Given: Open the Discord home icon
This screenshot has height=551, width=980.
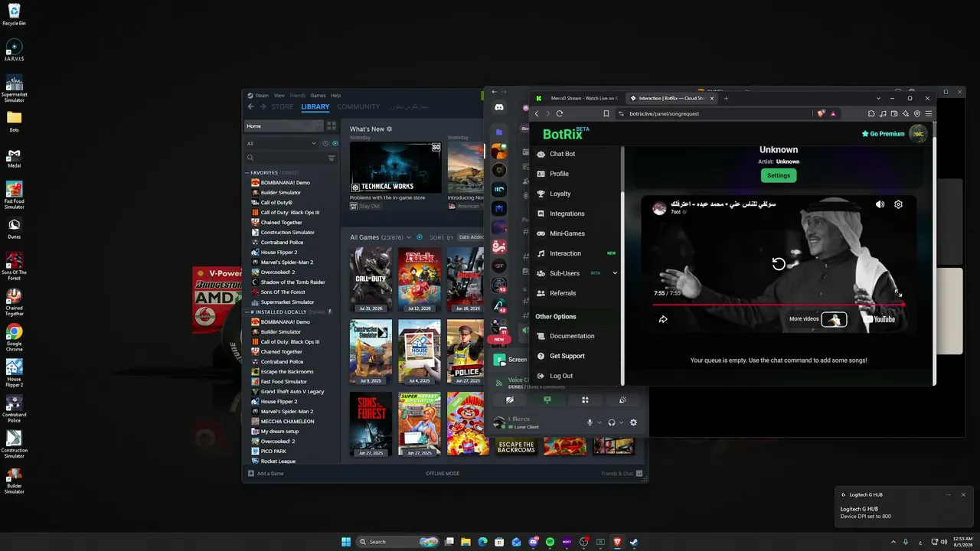Looking at the screenshot, I should point(499,108).
